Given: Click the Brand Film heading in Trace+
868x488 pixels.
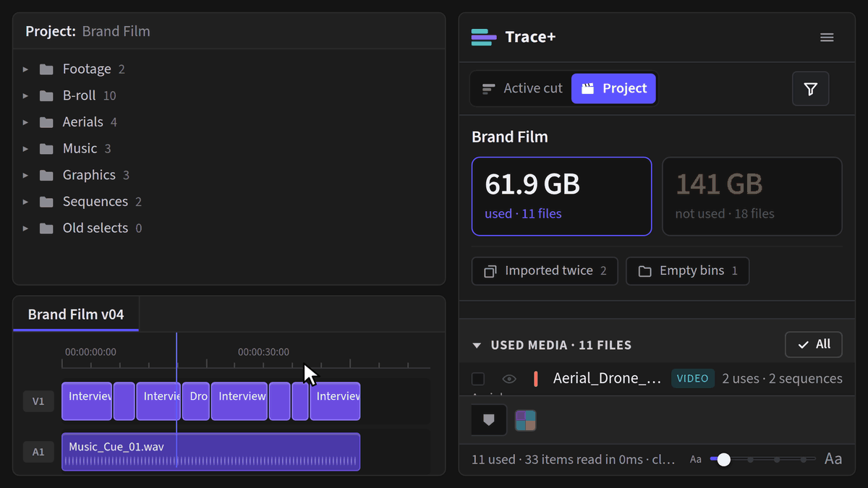Looking at the screenshot, I should tap(510, 137).
